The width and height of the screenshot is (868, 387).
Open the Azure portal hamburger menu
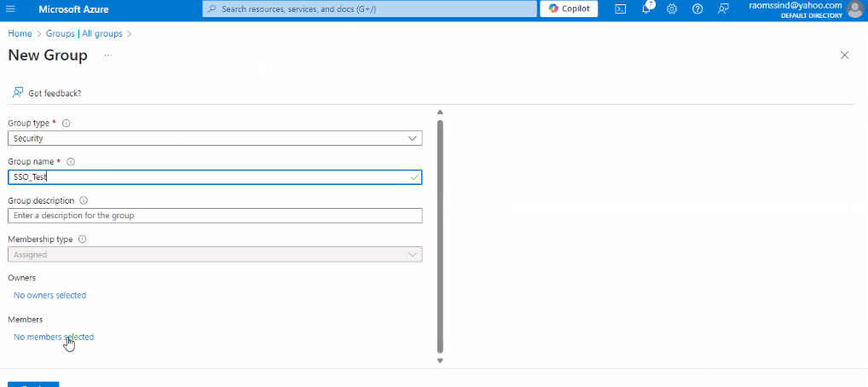click(x=10, y=9)
